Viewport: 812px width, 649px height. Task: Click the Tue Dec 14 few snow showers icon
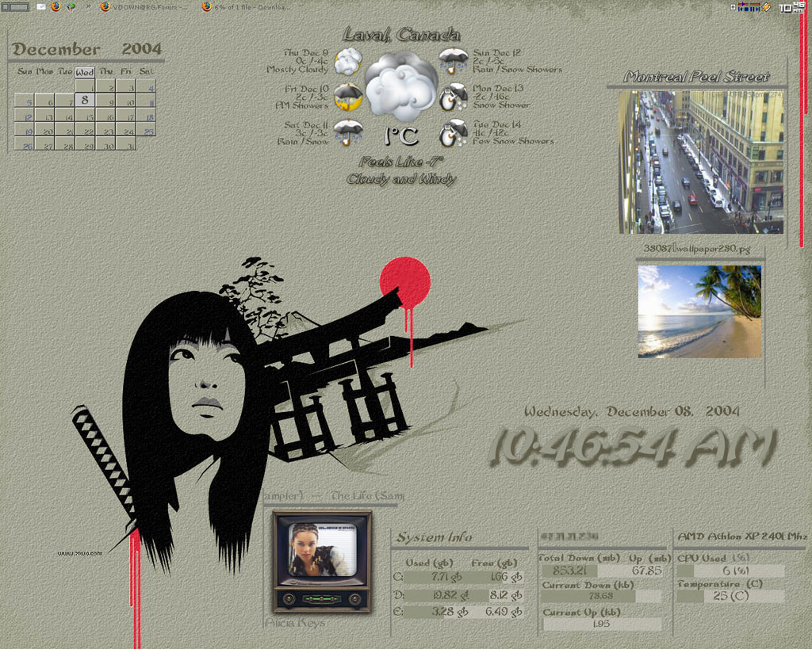(x=454, y=132)
